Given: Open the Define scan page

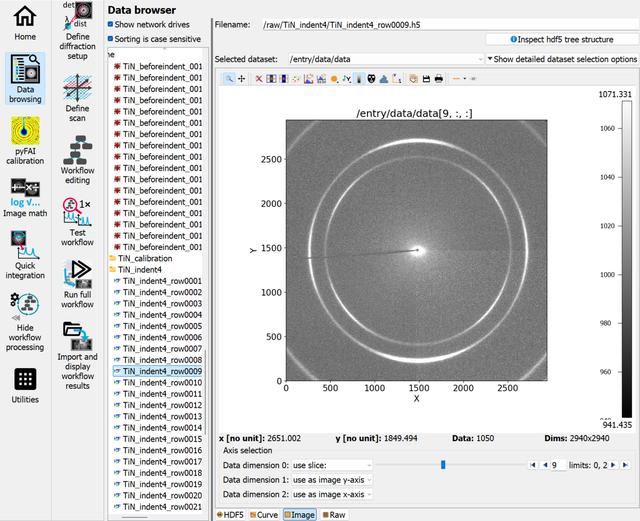Looking at the screenshot, I should pyautogui.click(x=78, y=98).
